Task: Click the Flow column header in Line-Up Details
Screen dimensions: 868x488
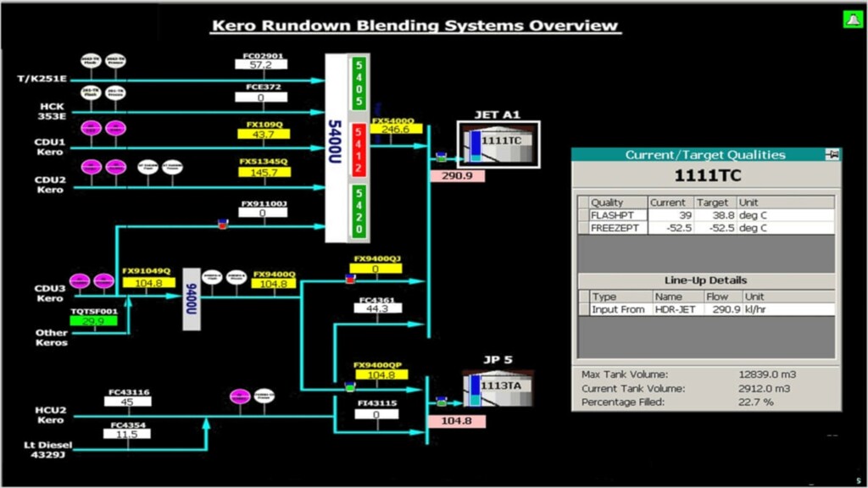Action: 717,297
